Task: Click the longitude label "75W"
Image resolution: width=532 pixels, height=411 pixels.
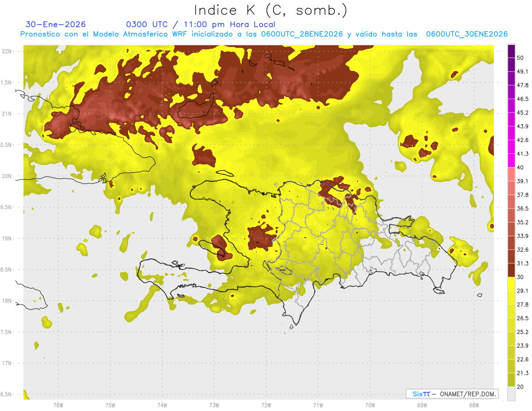Action: click(110, 405)
